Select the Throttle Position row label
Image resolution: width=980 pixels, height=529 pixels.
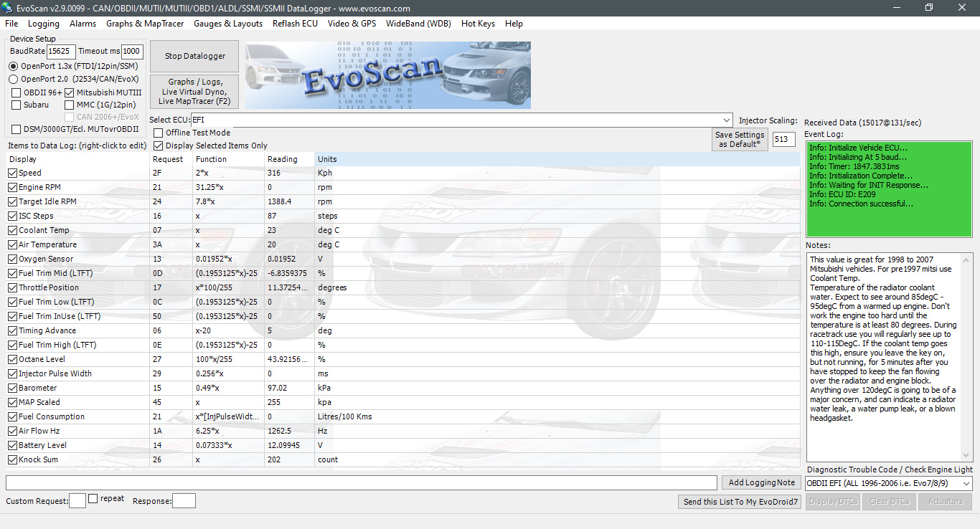click(49, 287)
